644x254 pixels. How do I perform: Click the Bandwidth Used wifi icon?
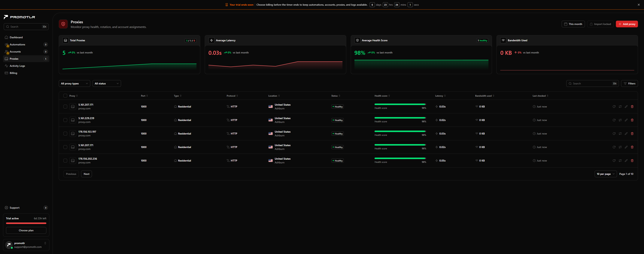[x=503, y=40]
